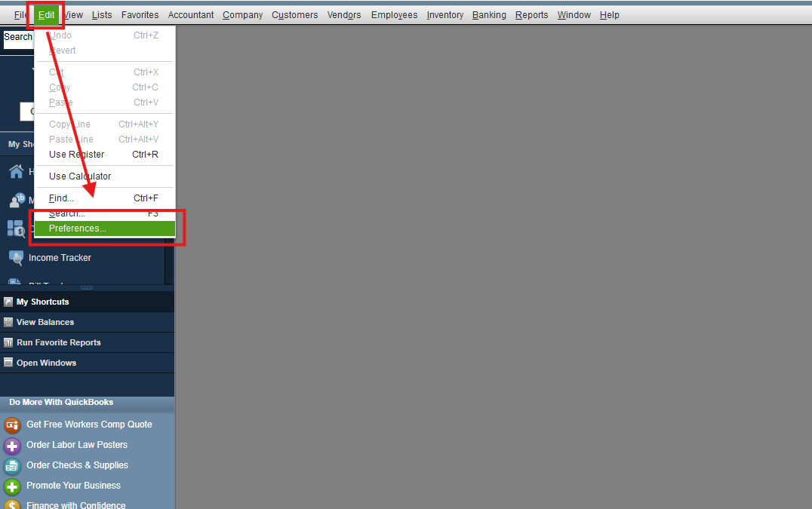This screenshot has width=812, height=509.
Task: Open the Help menu
Action: [x=610, y=15]
